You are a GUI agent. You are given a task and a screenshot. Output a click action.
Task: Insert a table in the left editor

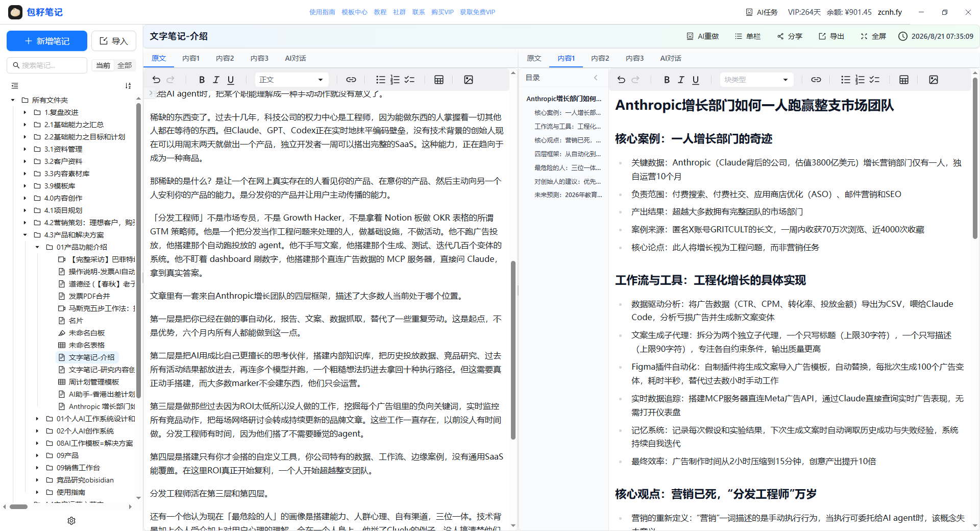coord(439,80)
